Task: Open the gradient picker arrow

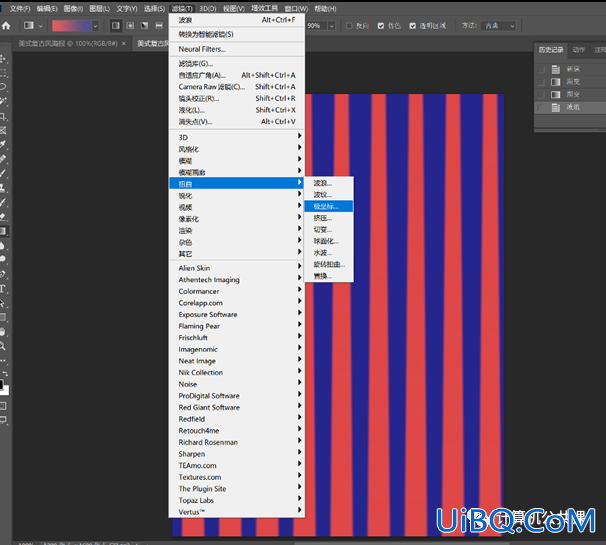Action: click(95, 26)
